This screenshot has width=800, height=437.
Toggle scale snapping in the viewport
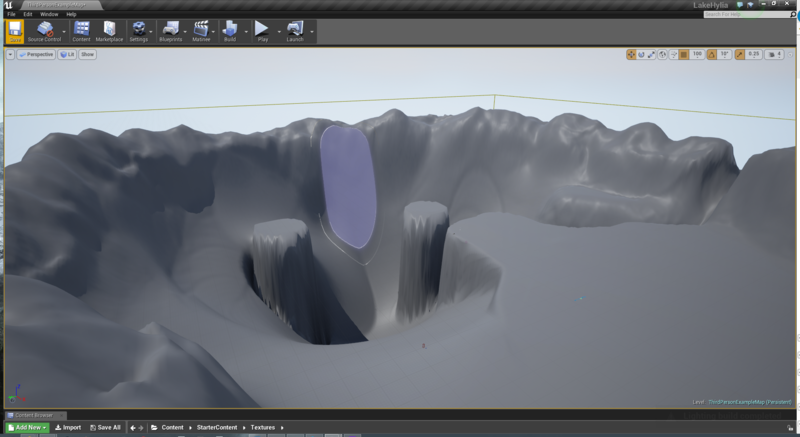click(740, 54)
